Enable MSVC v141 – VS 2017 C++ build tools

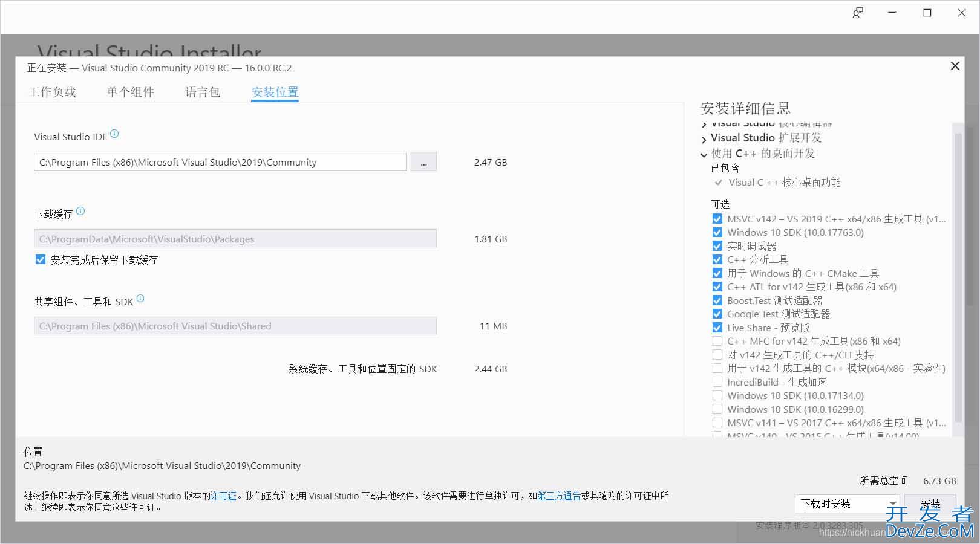717,423
